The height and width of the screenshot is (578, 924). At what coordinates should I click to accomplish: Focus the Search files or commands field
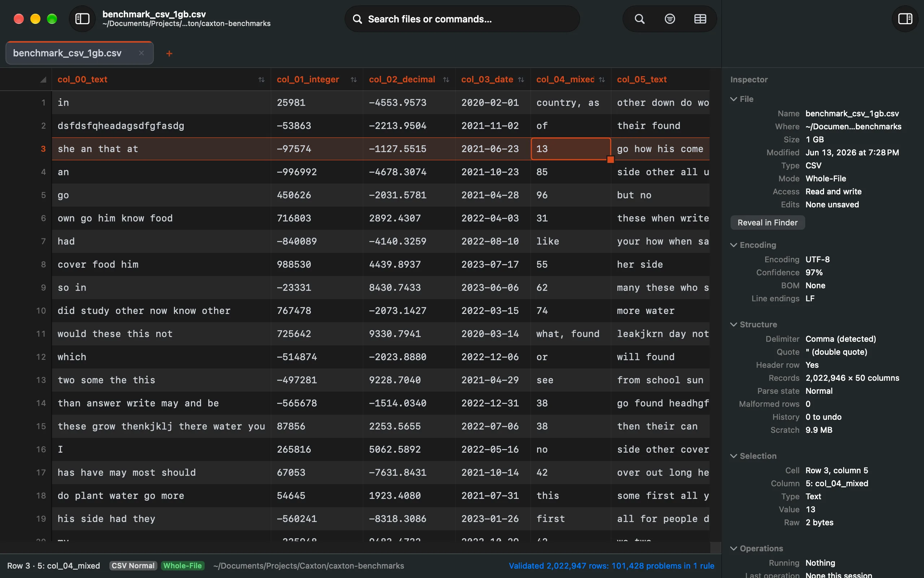(462, 19)
